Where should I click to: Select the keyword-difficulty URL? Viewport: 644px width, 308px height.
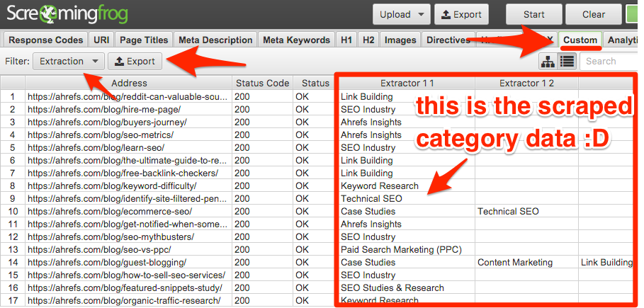coord(112,186)
